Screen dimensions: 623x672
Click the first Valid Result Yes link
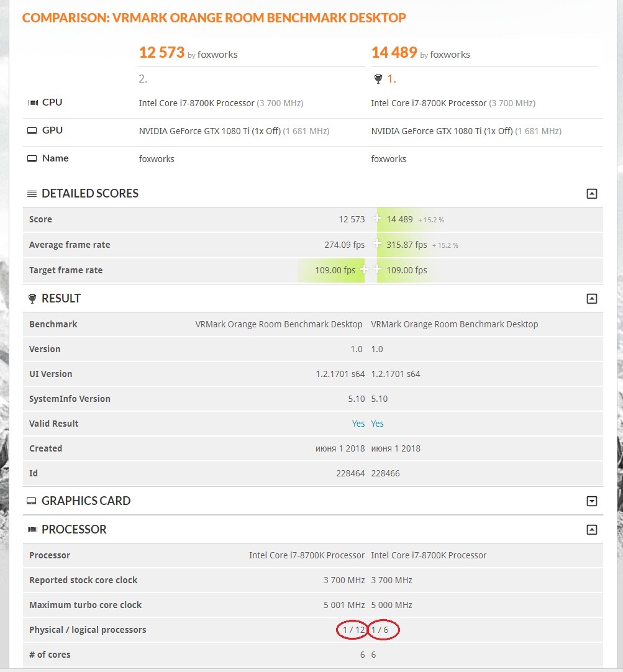pos(358,424)
